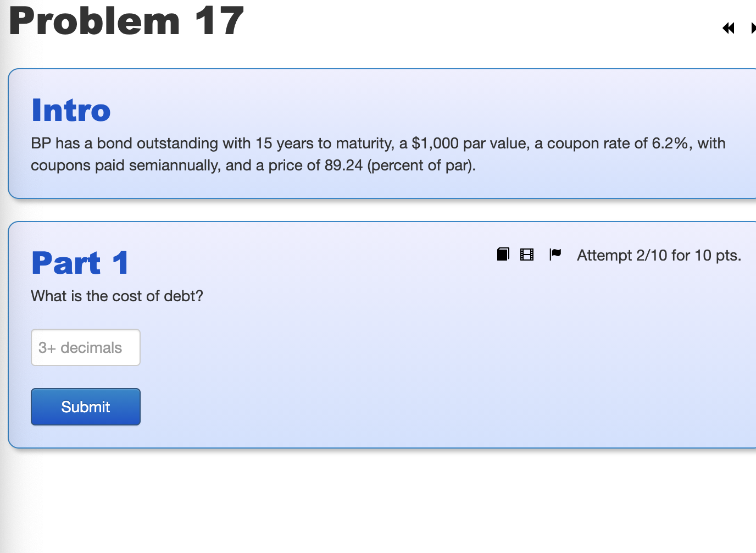
Task: Select the flag icon next to attempt counter
Action: 554,254
